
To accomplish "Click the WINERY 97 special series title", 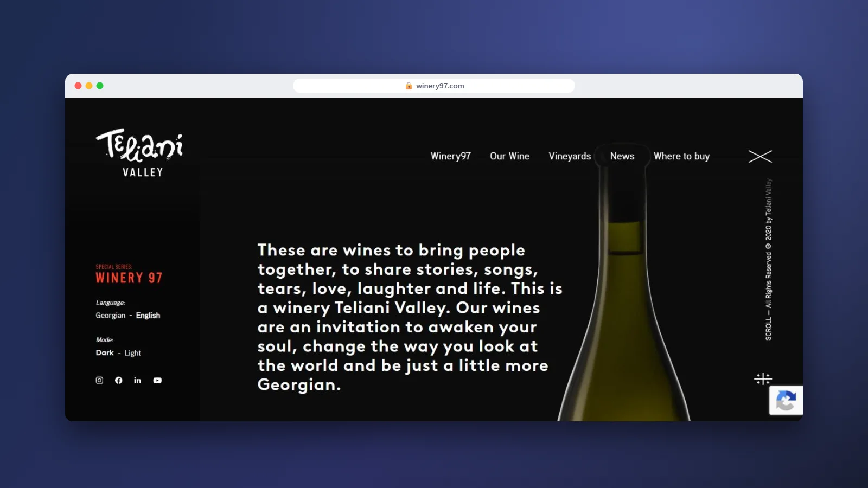I will [x=129, y=278].
